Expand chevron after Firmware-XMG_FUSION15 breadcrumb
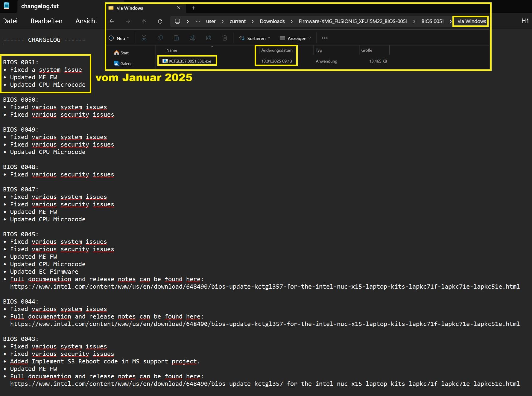 coord(414,21)
